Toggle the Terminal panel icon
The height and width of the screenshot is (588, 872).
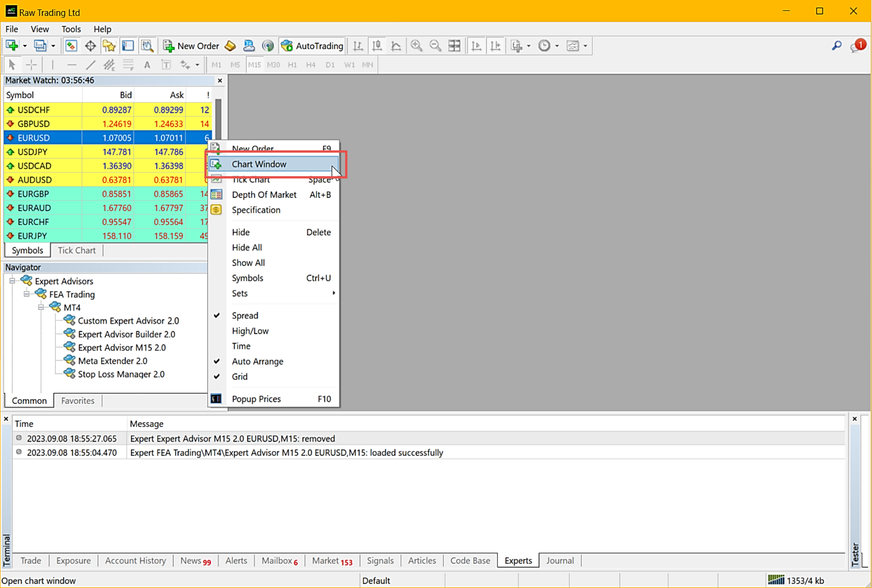[128, 46]
